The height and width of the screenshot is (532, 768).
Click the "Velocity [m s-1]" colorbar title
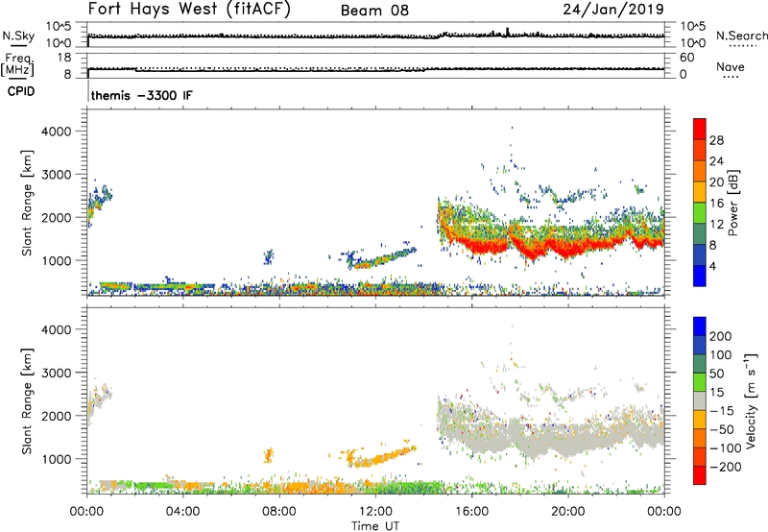click(x=751, y=400)
